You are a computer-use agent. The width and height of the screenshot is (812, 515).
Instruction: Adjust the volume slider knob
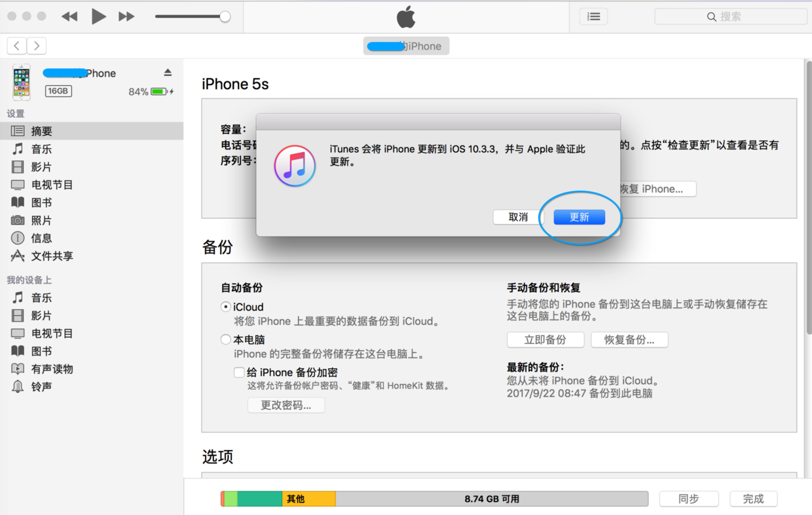coord(225,16)
